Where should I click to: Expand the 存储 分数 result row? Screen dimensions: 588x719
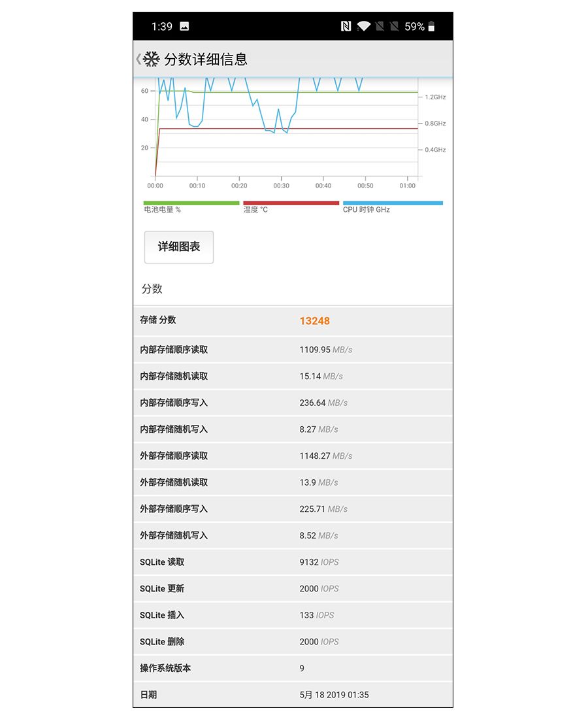[294, 320]
